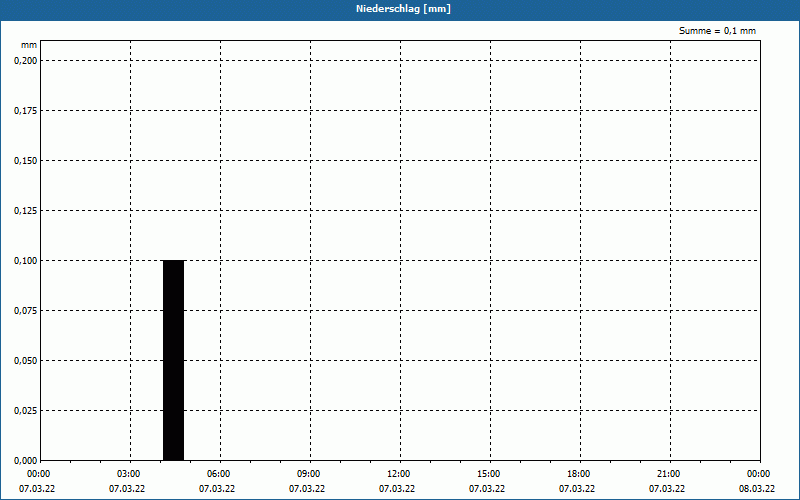The height and width of the screenshot is (500, 800).
Task: Pick the 18:00 time label
Action: pos(577,474)
